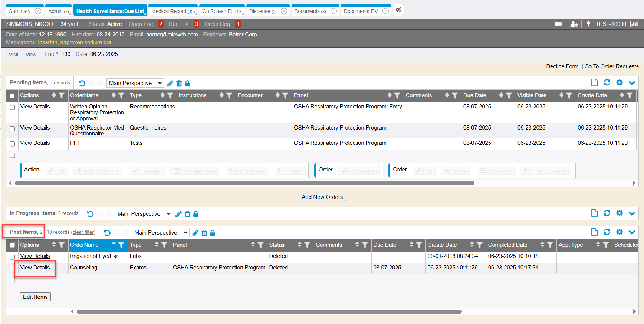This screenshot has height=324, width=644.
Task: Open Past Items Main Perspective dropdown
Action: pyautogui.click(x=161, y=233)
